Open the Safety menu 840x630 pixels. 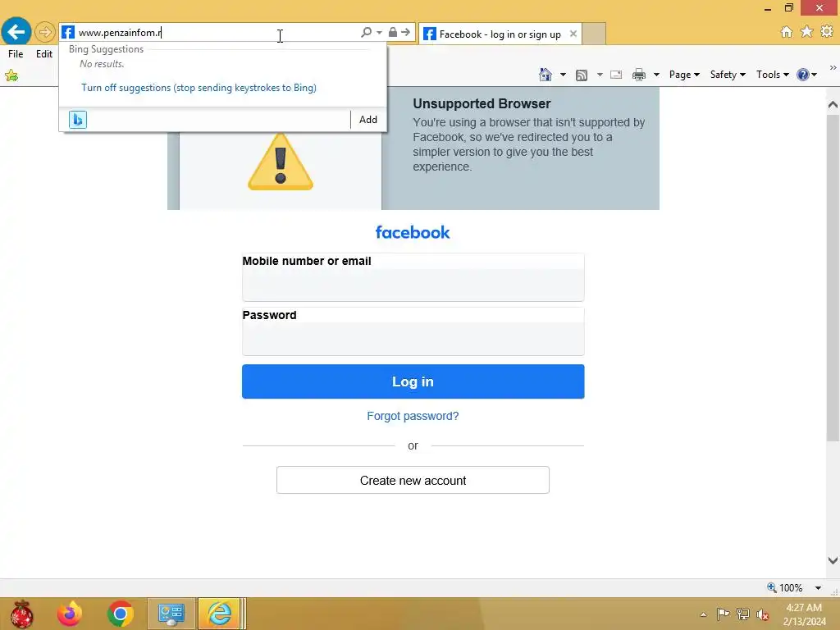[728, 75]
